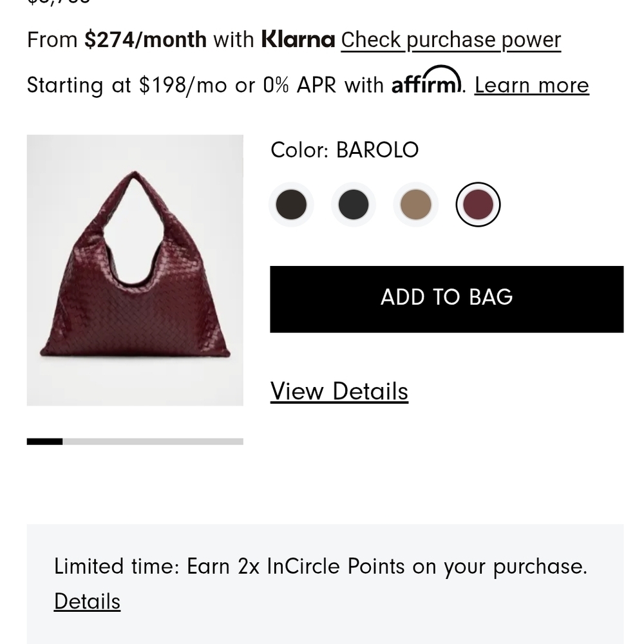The height and width of the screenshot is (644, 644).
Task: Learn more about Affirm financing
Action: click(531, 84)
